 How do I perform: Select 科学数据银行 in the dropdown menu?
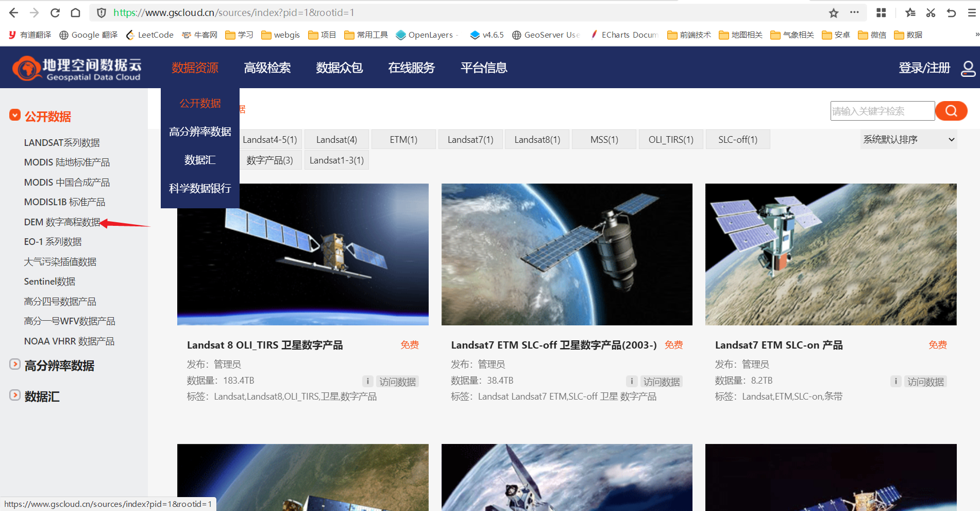(200, 188)
